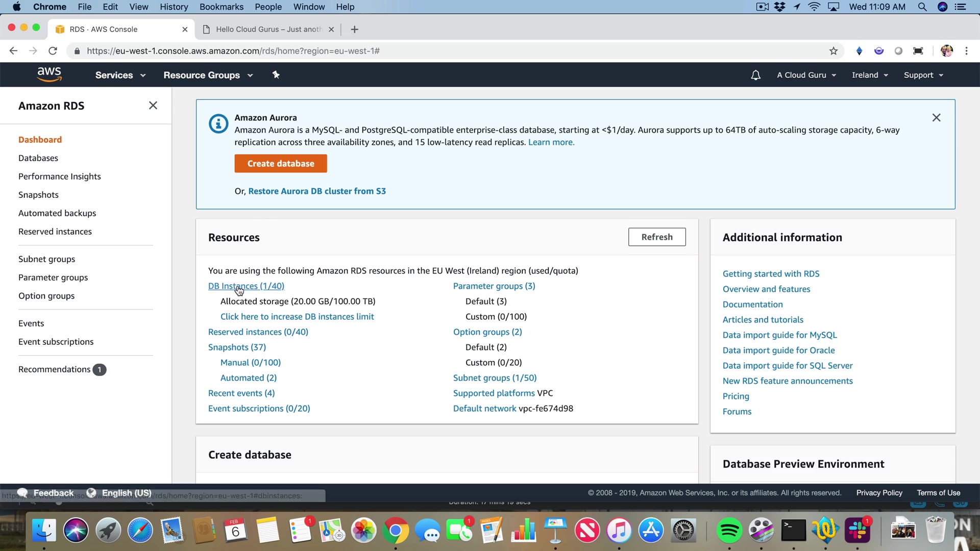This screenshot has height=551, width=980.
Task: Open new browser tab with plus icon
Action: (x=354, y=29)
